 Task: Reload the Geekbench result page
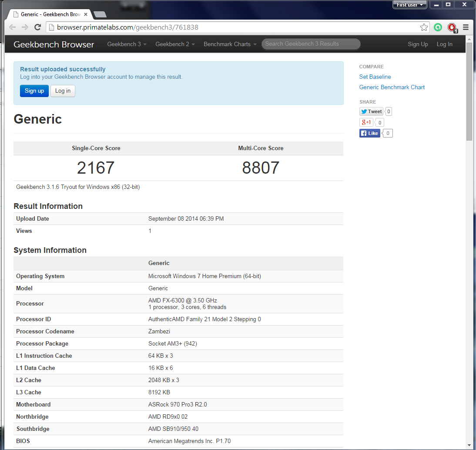38,27
